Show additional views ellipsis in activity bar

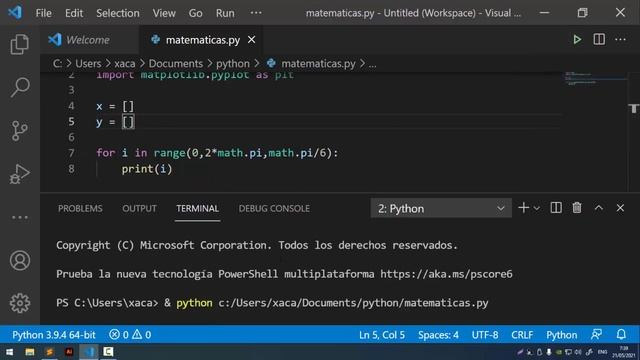pos(20,217)
